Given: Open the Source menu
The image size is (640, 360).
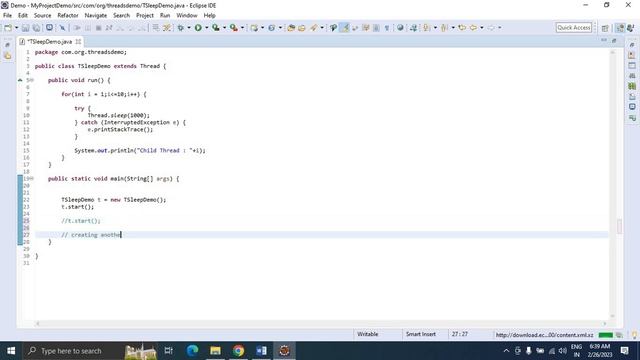Looking at the screenshot, I should tap(42, 16).
